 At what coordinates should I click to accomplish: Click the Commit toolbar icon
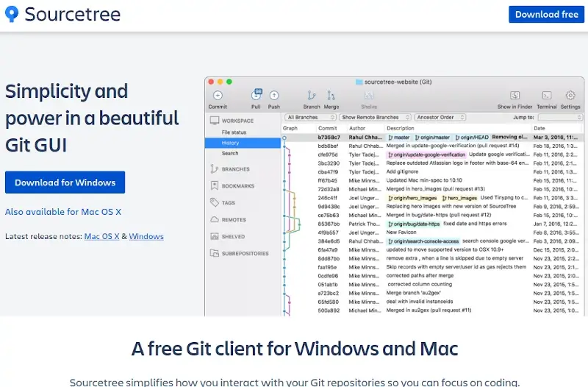[x=218, y=96]
